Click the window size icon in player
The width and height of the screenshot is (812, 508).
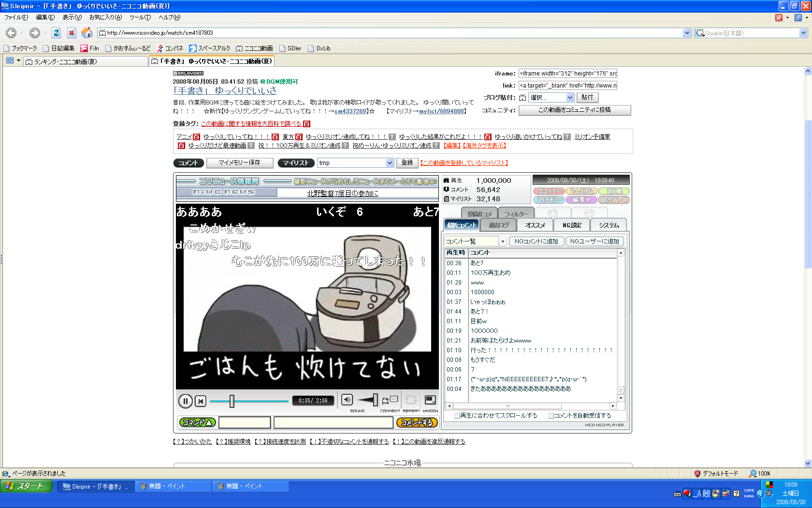click(430, 400)
